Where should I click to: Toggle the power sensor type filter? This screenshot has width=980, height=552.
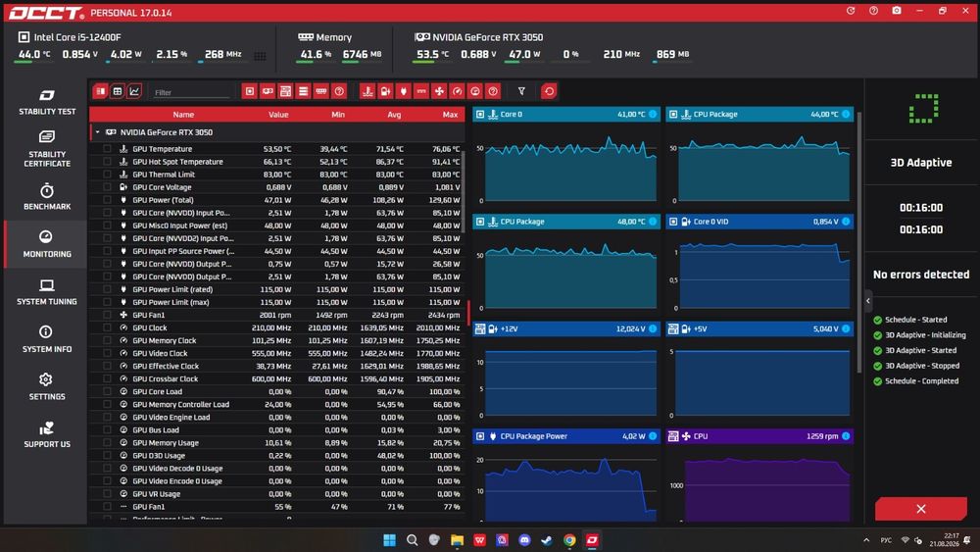[403, 91]
